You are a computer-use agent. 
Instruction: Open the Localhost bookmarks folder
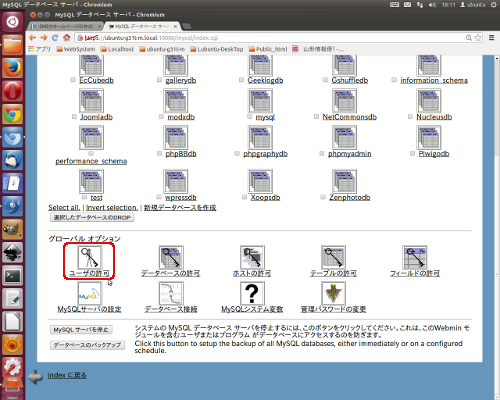click(x=117, y=49)
